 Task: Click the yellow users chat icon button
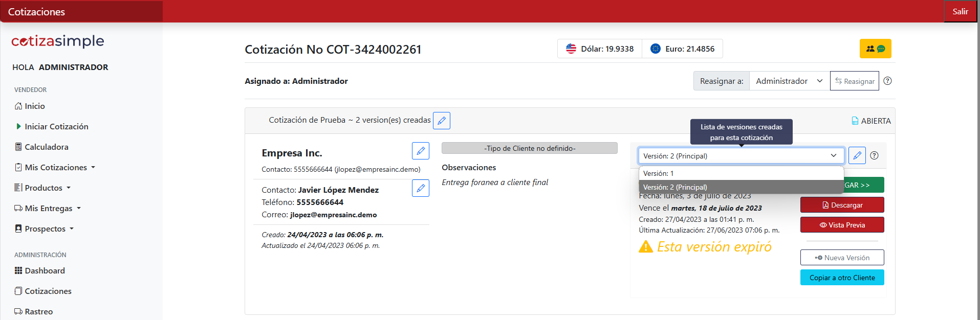click(875, 49)
